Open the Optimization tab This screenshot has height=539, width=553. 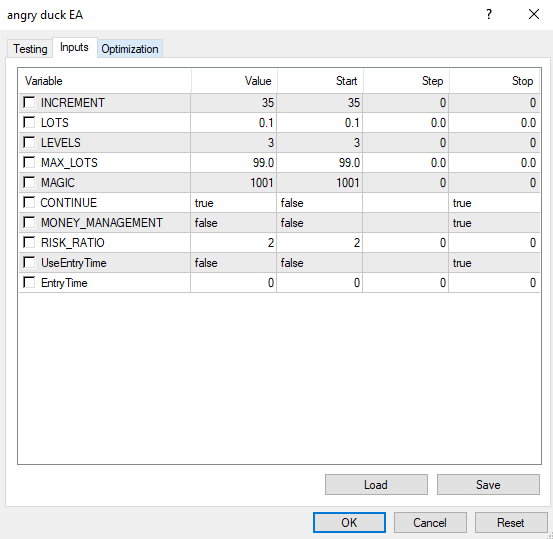(130, 49)
